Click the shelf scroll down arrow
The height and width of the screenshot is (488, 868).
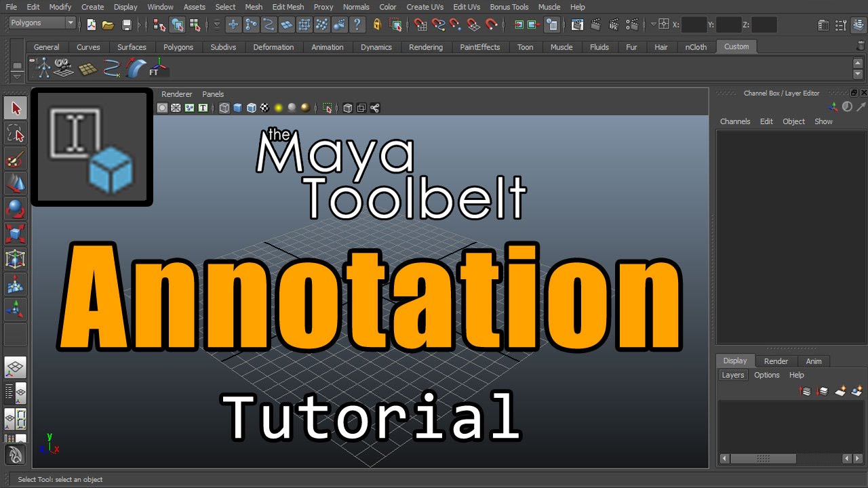858,73
